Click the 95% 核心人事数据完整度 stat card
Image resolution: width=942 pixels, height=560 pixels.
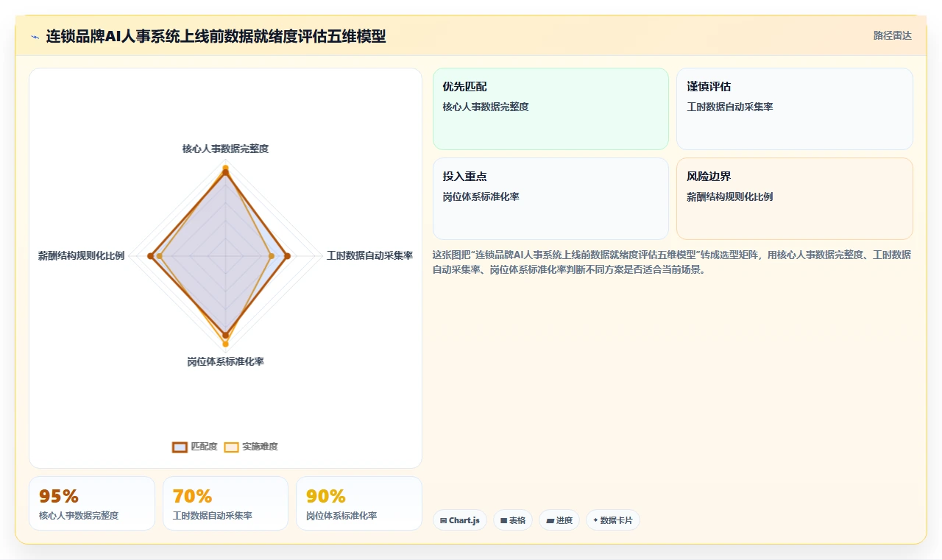tap(92, 503)
